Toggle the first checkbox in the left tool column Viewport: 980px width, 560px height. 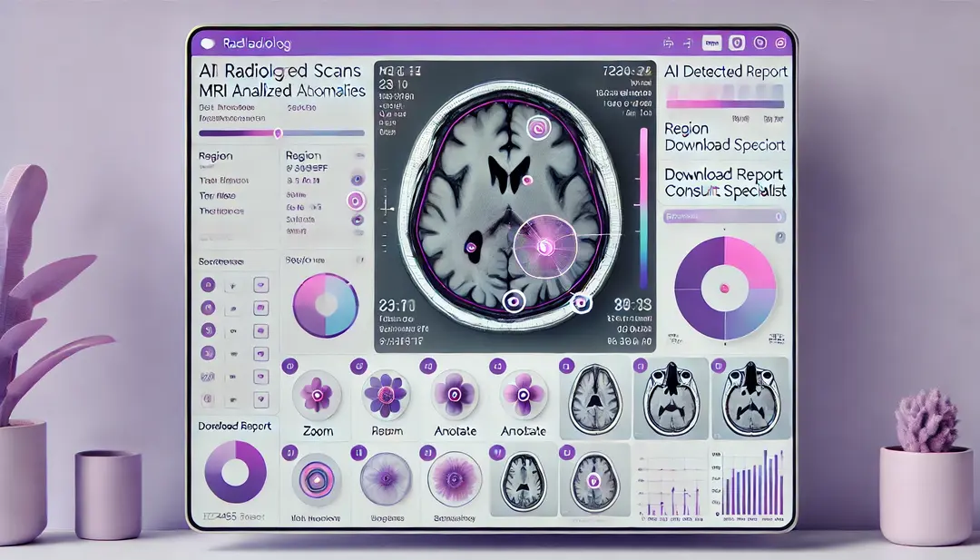pyautogui.click(x=260, y=283)
